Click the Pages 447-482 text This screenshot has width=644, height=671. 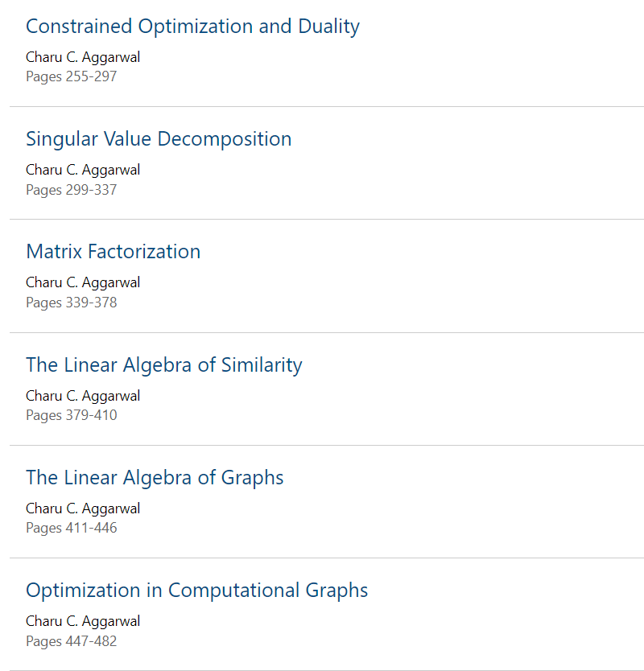coord(71,641)
